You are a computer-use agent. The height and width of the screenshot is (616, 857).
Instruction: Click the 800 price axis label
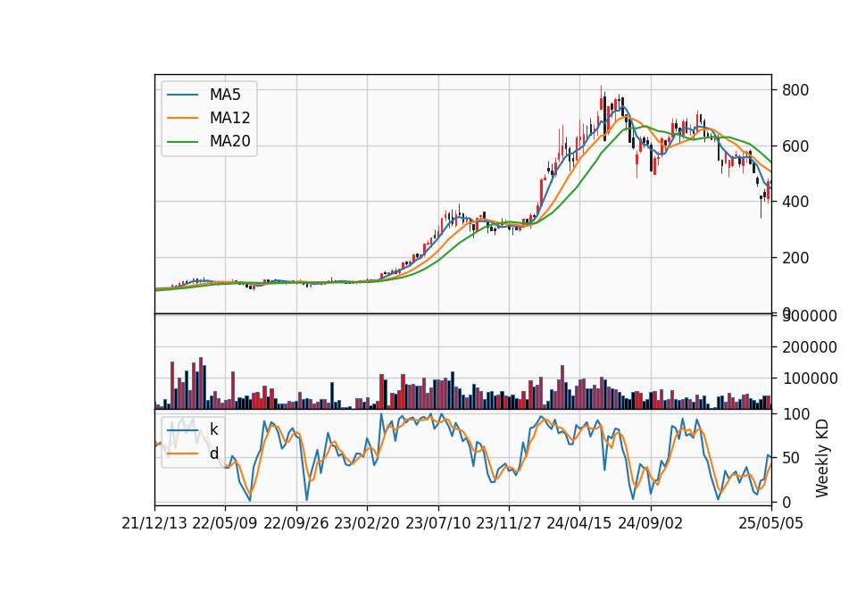[795, 90]
